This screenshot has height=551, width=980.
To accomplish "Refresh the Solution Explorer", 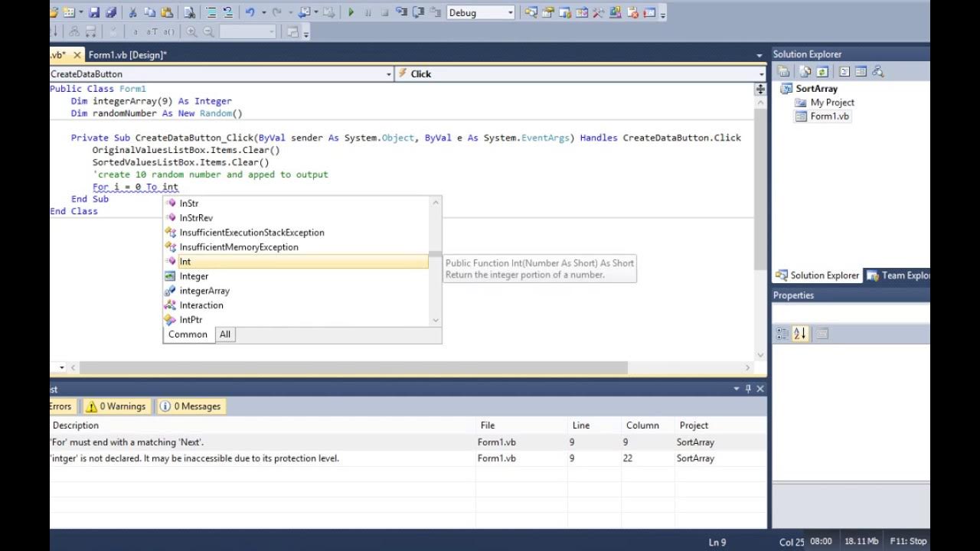I will click(x=822, y=72).
